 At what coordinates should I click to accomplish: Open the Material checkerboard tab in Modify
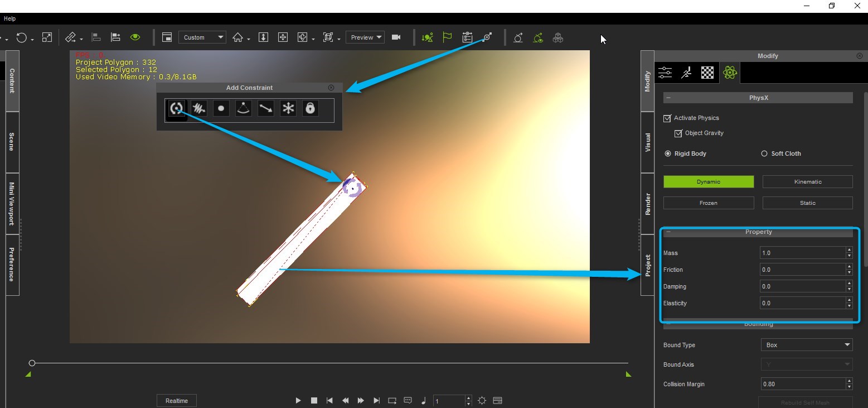707,73
